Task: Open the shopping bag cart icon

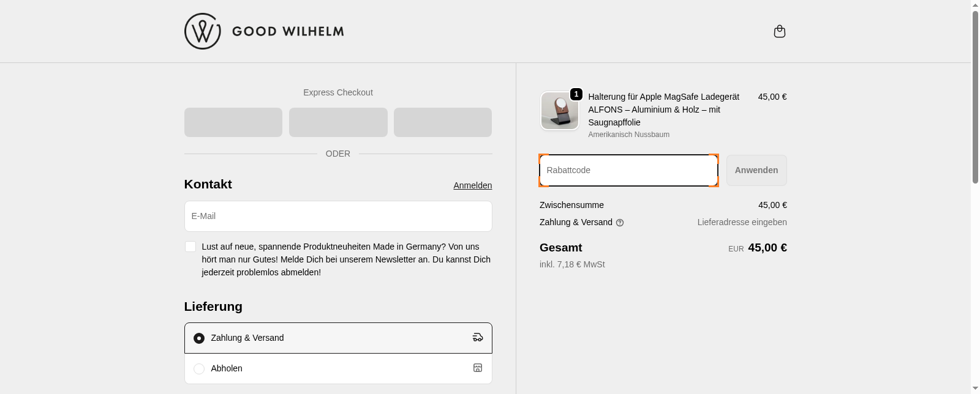Action: (x=779, y=31)
